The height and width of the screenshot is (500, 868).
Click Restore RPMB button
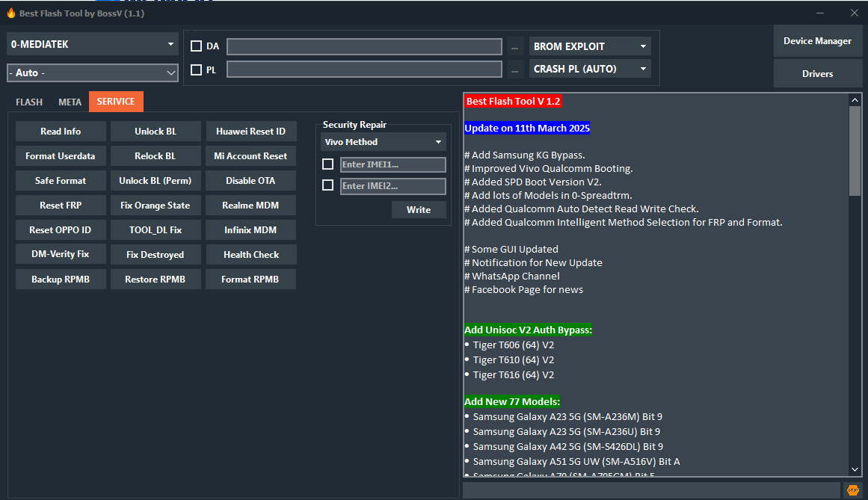156,279
